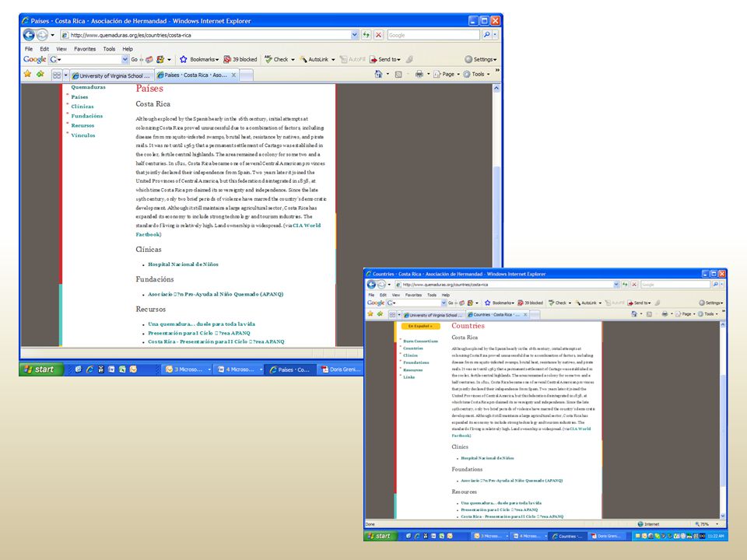Screen dimensions: 747x560
Task: Click Print icon in Países window
Action: pyautogui.click(x=419, y=75)
